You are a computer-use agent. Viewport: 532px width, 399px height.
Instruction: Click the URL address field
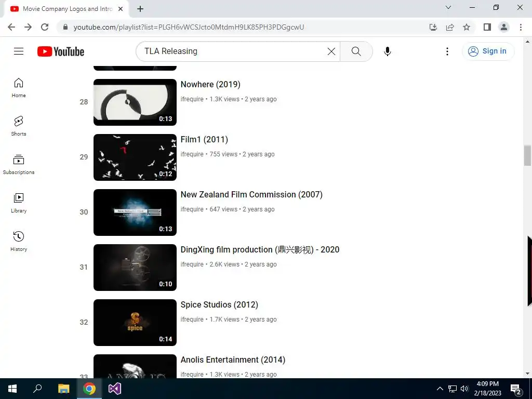point(189,27)
